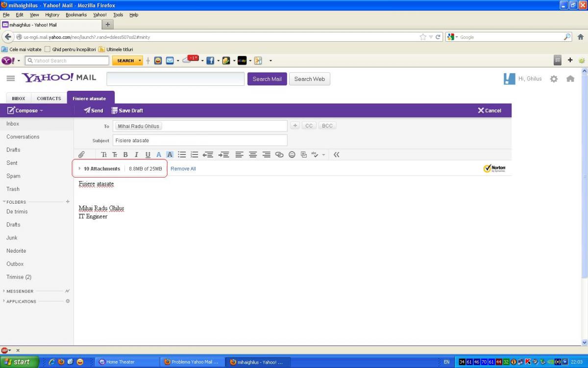This screenshot has width=588, height=368.
Task: Toggle underline formatting
Action: pyautogui.click(x=147, y=155)
